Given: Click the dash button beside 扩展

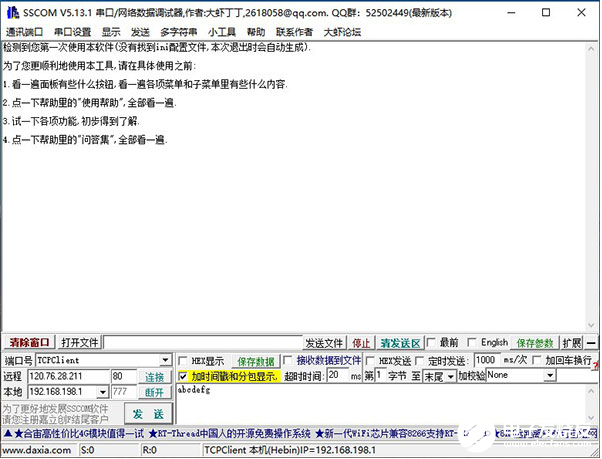Looking at the screenshot, I should (x=591, y=343).
